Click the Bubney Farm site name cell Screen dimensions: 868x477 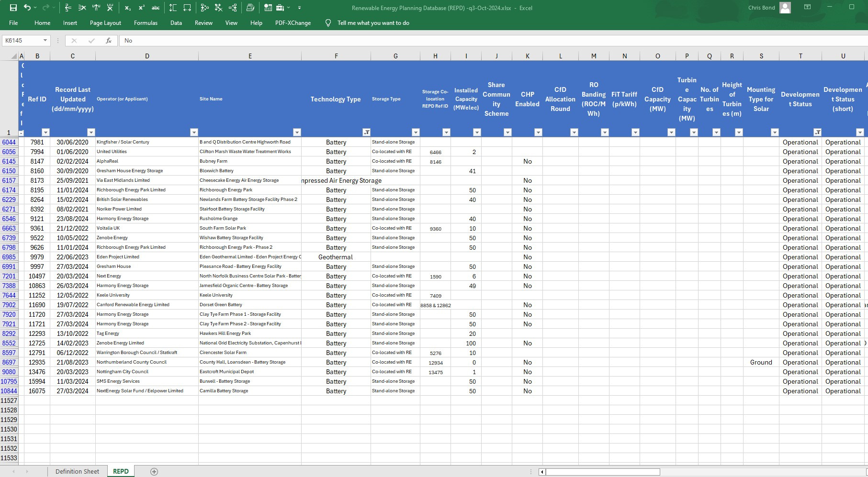coord(250,161)
